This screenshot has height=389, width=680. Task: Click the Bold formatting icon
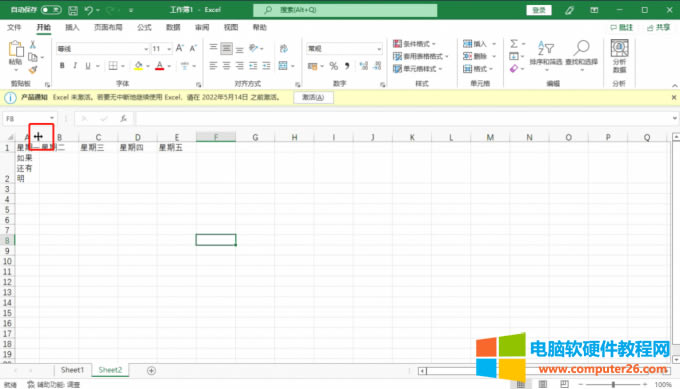coord(62,66)
